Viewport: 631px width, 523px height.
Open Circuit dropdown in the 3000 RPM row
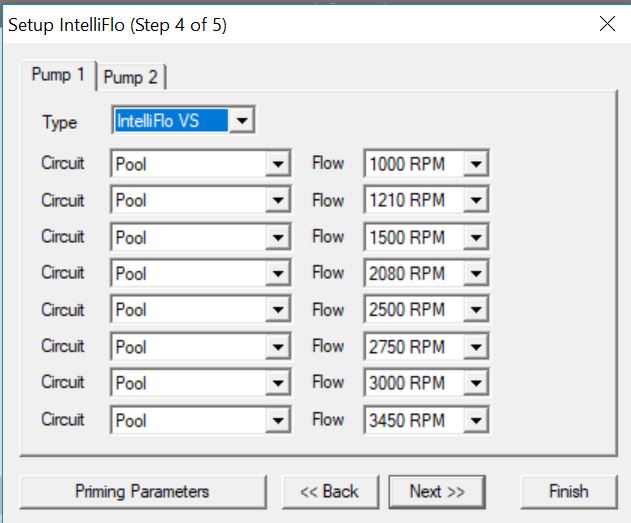click(200, 383)
